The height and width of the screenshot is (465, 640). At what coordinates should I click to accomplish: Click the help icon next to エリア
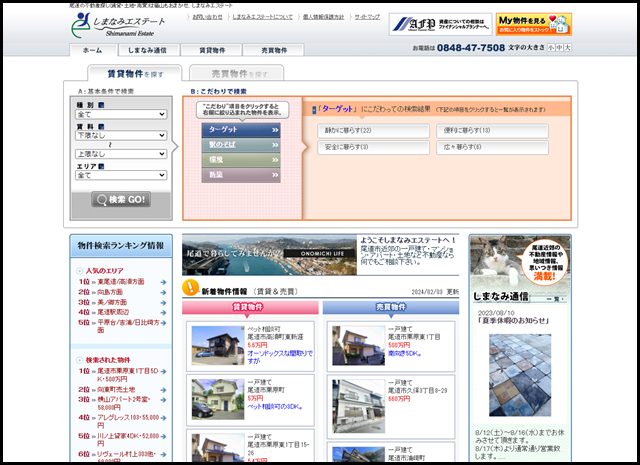pyautogui.click(x=101, y=166)
